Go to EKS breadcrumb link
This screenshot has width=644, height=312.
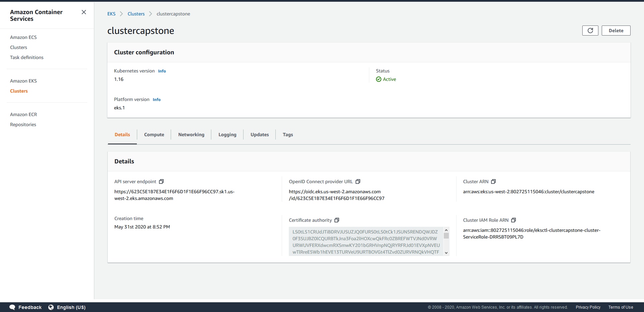[111, 14]
